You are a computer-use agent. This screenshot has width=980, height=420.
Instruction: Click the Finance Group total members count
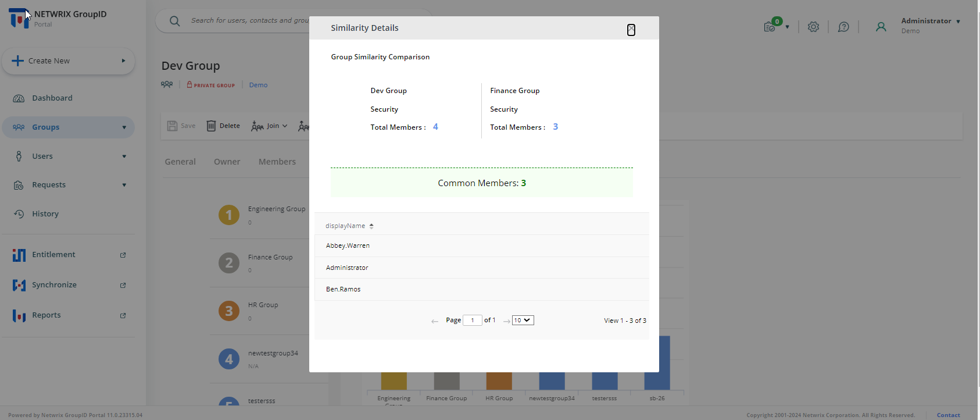pyautogui.click(x=555, y=127)
